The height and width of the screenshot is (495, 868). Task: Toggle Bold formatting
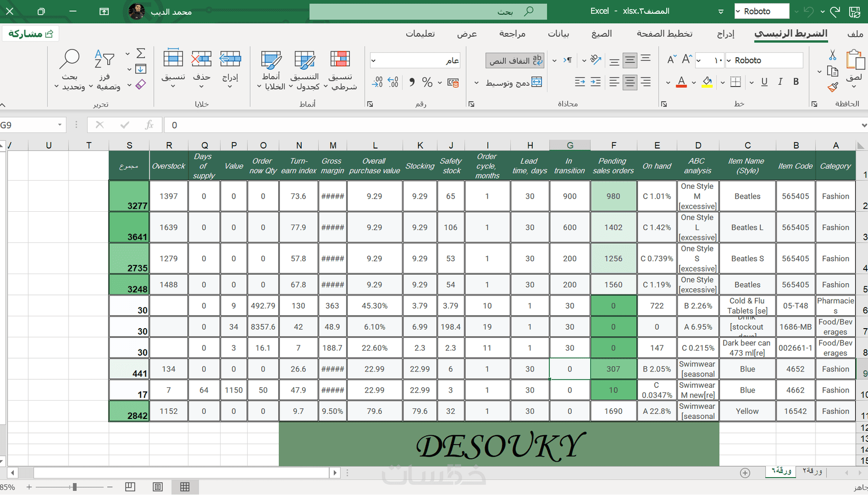pos(796,82)
